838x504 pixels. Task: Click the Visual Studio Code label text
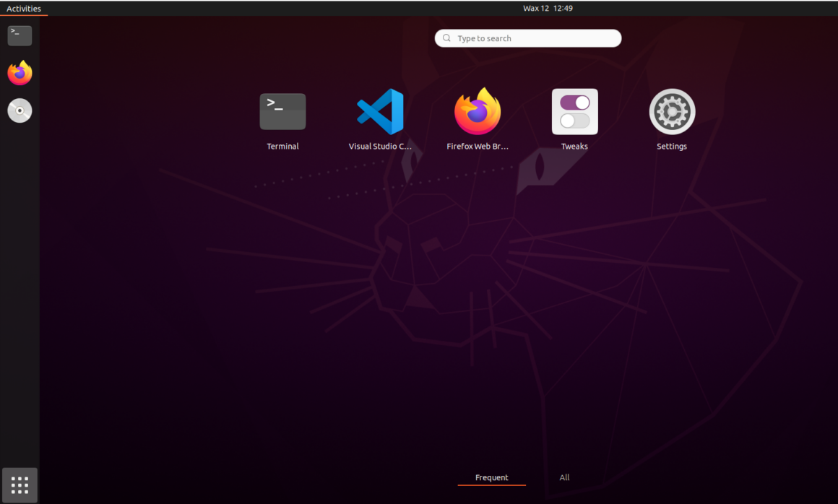pos(380,146)
